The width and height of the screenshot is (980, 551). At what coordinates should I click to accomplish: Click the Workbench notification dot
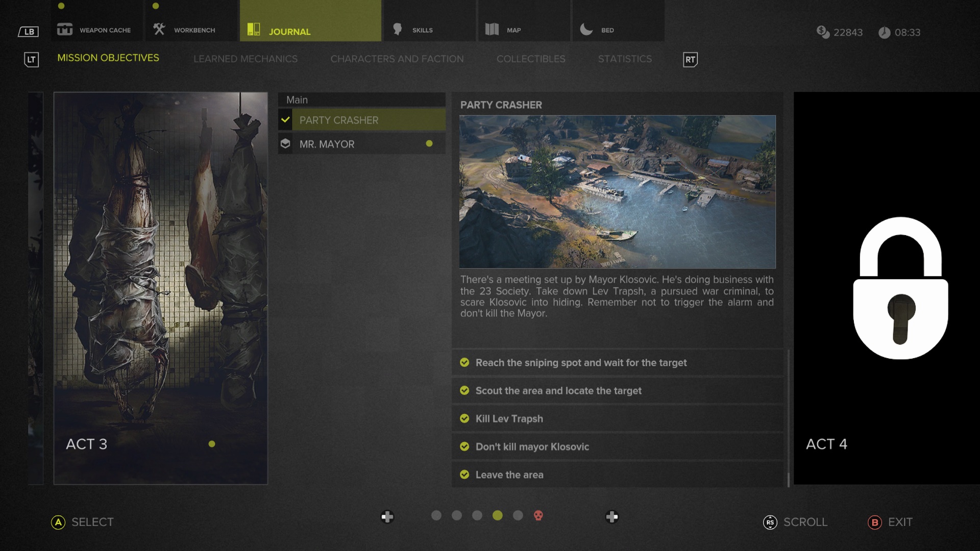[x=156, y=6]
